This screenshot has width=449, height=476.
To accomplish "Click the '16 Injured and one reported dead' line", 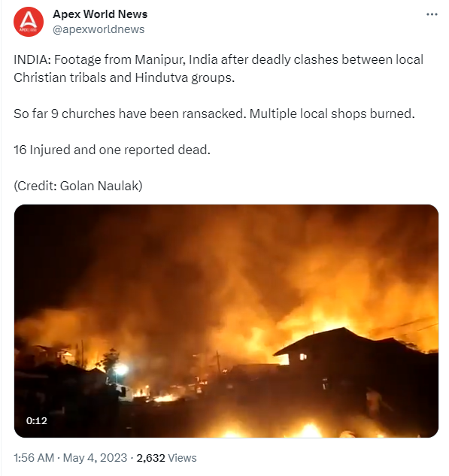I will [112, 150].
